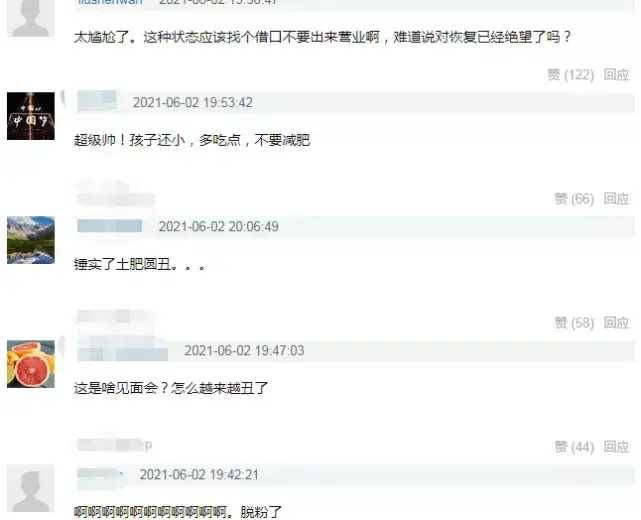Like the comment with 赞 (122)
This screenshot has width=641, height=520.
(570, 75)
